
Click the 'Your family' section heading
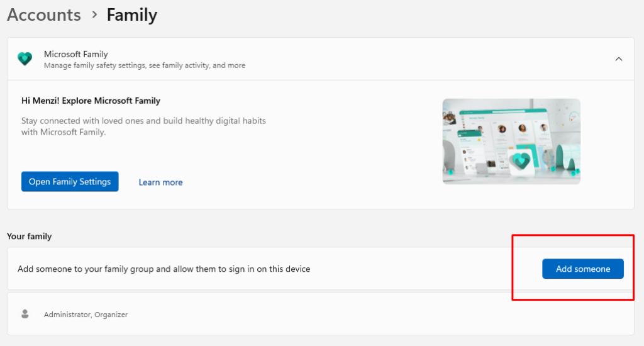29,237
